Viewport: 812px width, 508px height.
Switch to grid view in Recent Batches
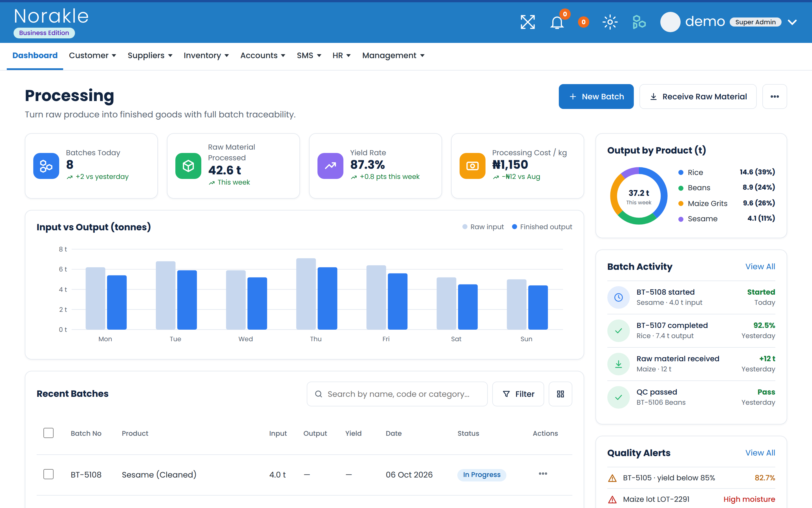560,394
